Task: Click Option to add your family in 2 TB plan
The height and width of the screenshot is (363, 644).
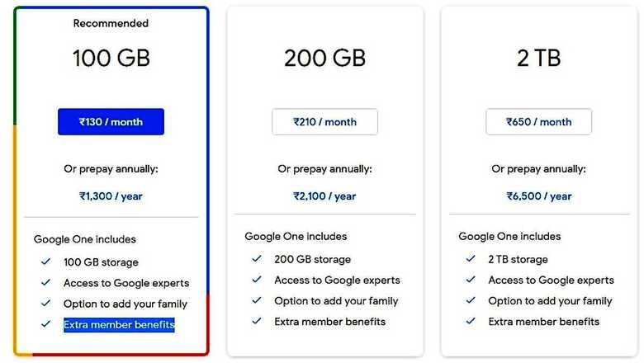Action: coord(550,301)
